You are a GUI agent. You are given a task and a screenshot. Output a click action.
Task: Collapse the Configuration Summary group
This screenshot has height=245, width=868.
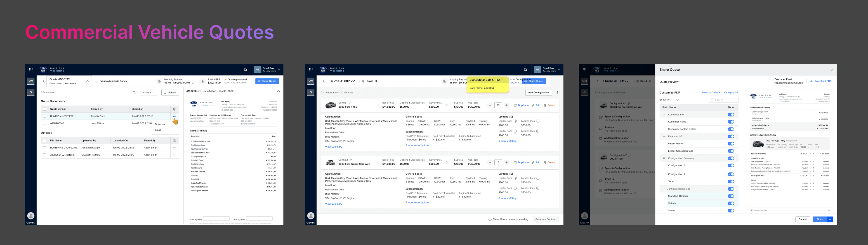click(664, 158)
